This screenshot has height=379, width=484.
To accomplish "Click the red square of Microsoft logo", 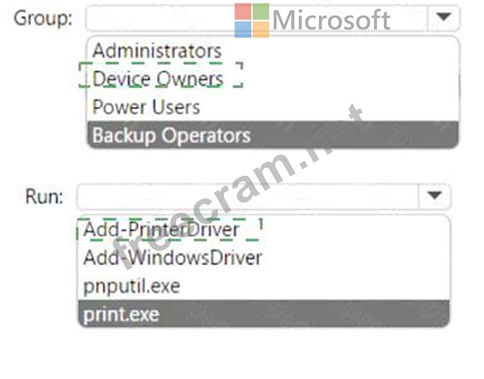I will [x=243, y=12].
